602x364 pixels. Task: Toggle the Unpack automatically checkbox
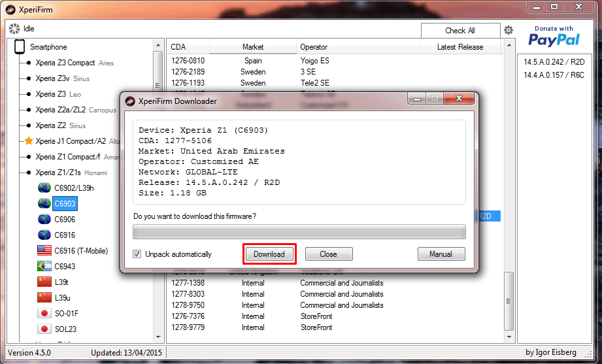coord(137,254)
